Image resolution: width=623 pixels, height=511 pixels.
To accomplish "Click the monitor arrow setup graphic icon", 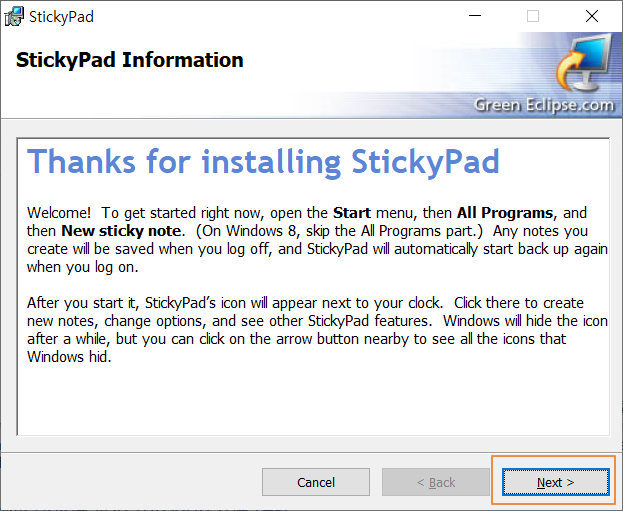I will click(x=583, y=62).
